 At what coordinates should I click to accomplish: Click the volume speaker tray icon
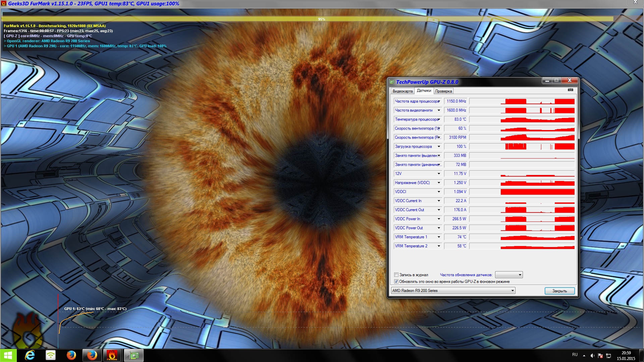(x=592, y=356)
